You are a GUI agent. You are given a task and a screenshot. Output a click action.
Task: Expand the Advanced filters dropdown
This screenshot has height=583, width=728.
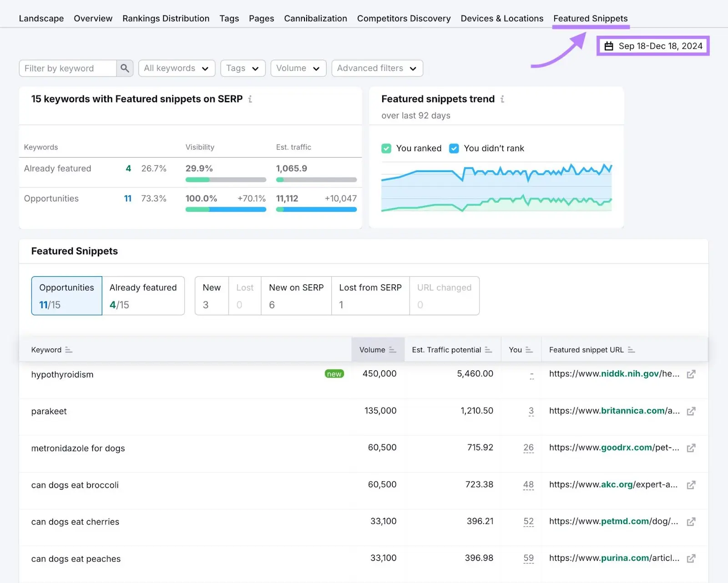pyautogui.click(x=377, y=68)
